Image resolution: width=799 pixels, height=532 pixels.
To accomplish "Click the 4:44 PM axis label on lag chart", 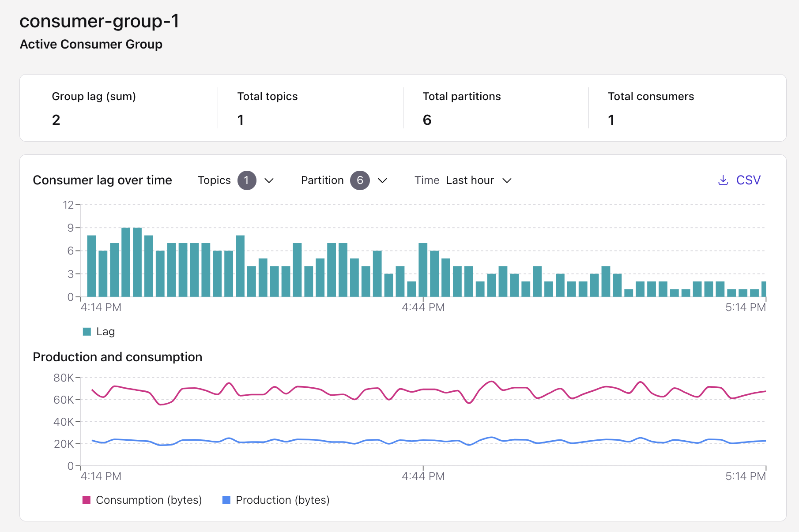I will [422, 307].
